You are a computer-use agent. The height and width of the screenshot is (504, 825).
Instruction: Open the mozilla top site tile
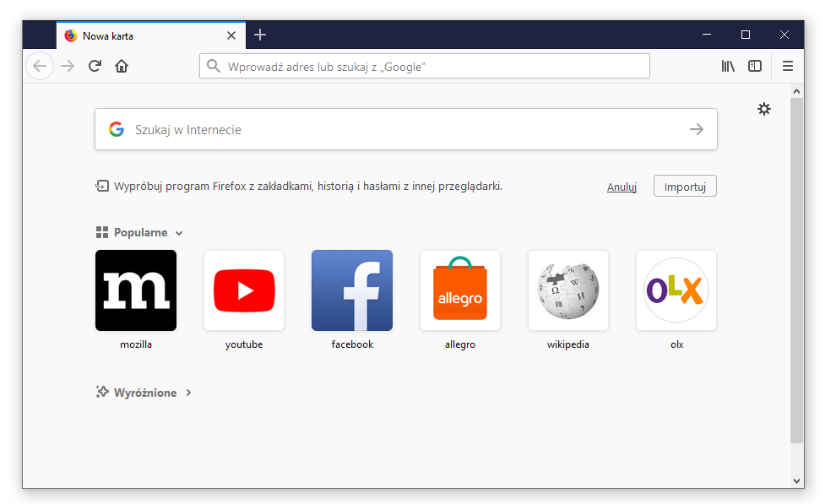pyautogui.click(x=136, y=290)
